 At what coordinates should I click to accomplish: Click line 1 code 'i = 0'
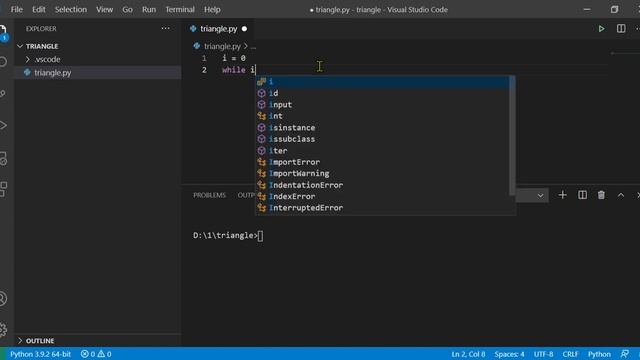coord(233,58)
